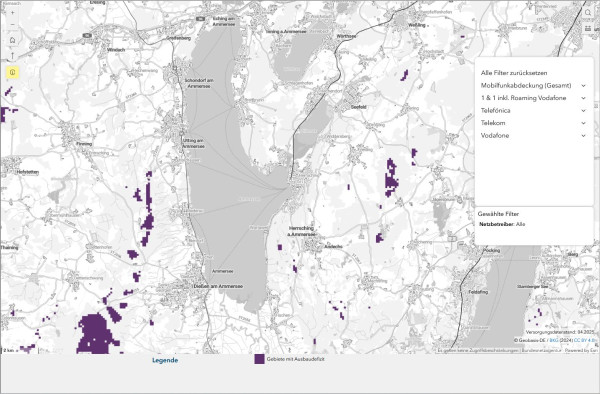Image resolution: width=600 pixels, height=394 pixels.
Task: Reset map to home view
Action: [x=12, y=40]
